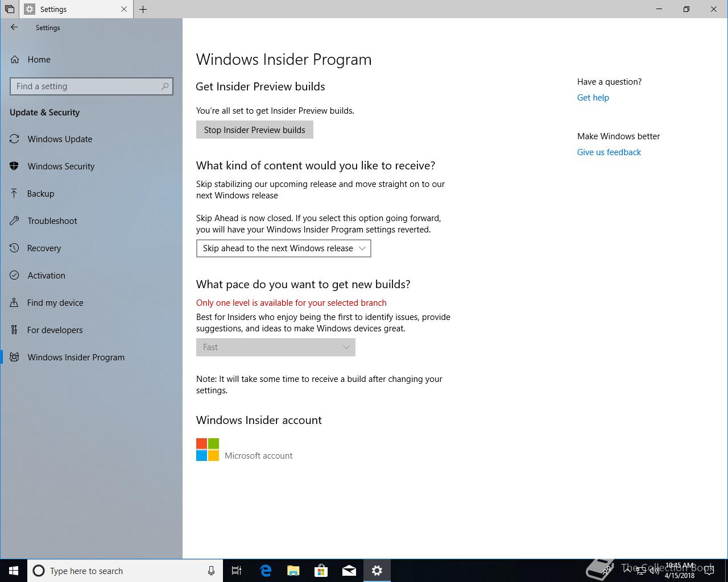Go to the For developers section
Image resolution: width=728 pixels, height=582 pixels.
click(x=91, y=330)
